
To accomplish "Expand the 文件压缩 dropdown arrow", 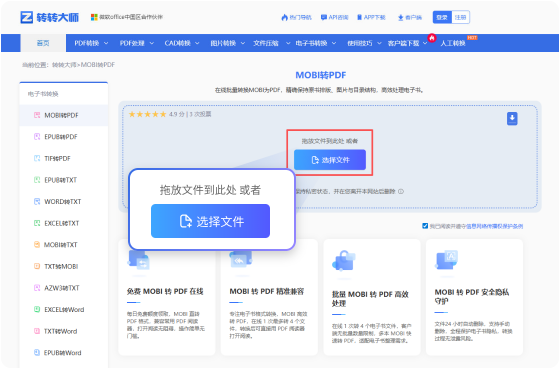I will click(288, 43).
